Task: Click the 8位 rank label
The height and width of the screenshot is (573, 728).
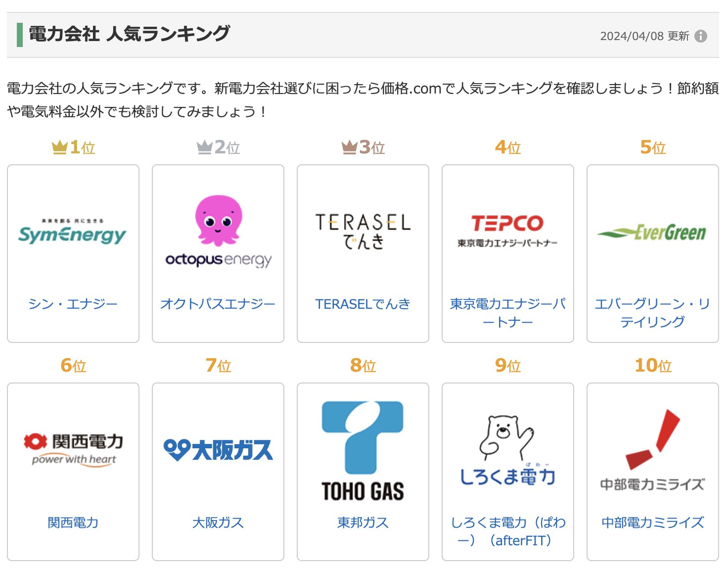Action: 363,365
